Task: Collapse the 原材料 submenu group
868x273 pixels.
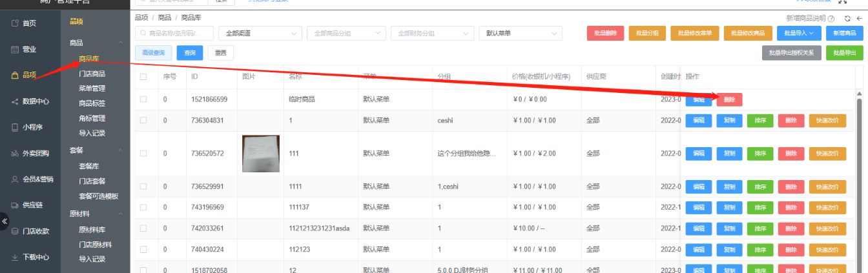Action: point(121,214)
